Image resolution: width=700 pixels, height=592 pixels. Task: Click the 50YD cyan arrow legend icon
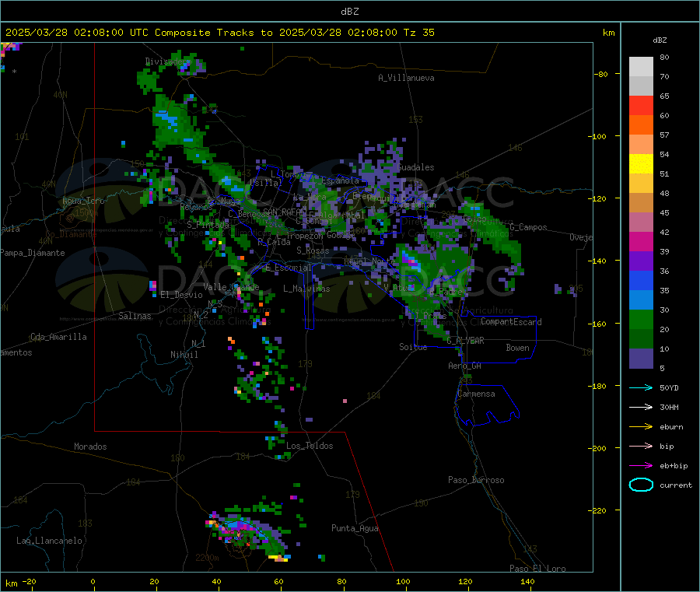(x=641, y=387)
